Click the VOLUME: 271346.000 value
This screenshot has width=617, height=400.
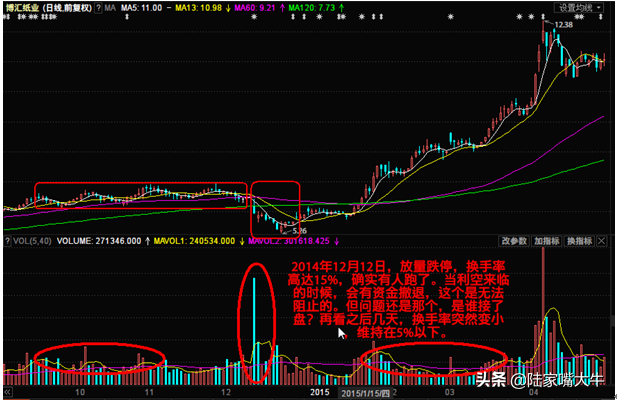[99, 241]
